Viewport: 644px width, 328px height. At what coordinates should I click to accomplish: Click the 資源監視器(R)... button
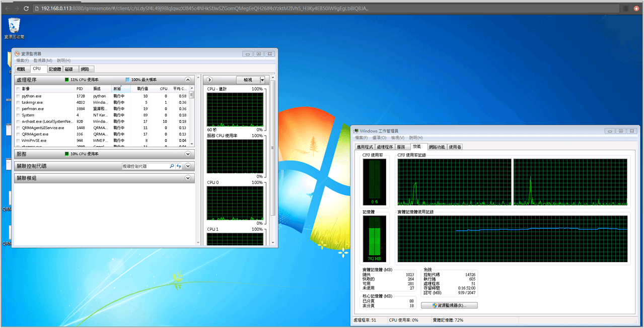coord(449,305)
